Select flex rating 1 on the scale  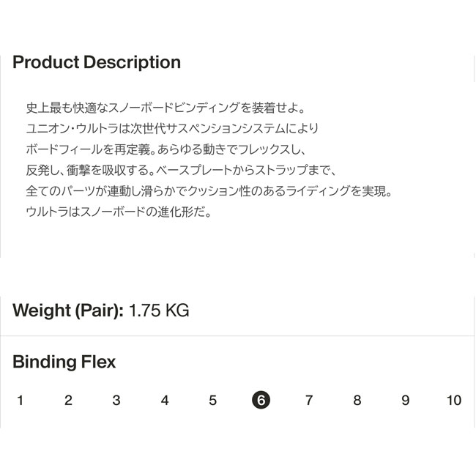21,401
